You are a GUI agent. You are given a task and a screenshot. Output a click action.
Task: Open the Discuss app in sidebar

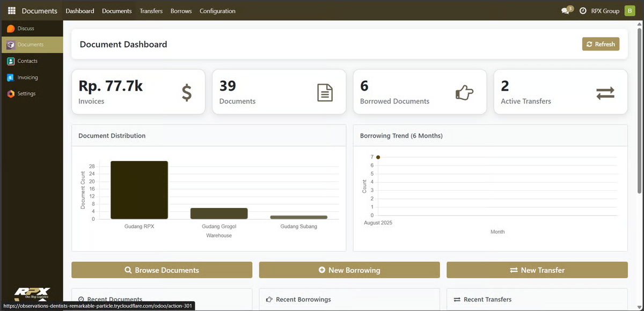pyautogui.click(x=25, y=28)
